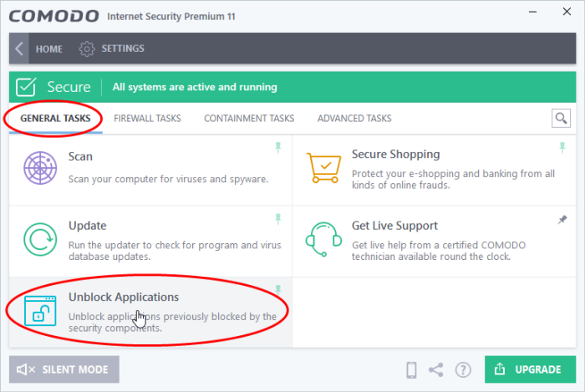Image resolution: width=585 pixels, height=392 pixels.
Task: Click the Update circular arrow icon
Action: coord(40,239)
